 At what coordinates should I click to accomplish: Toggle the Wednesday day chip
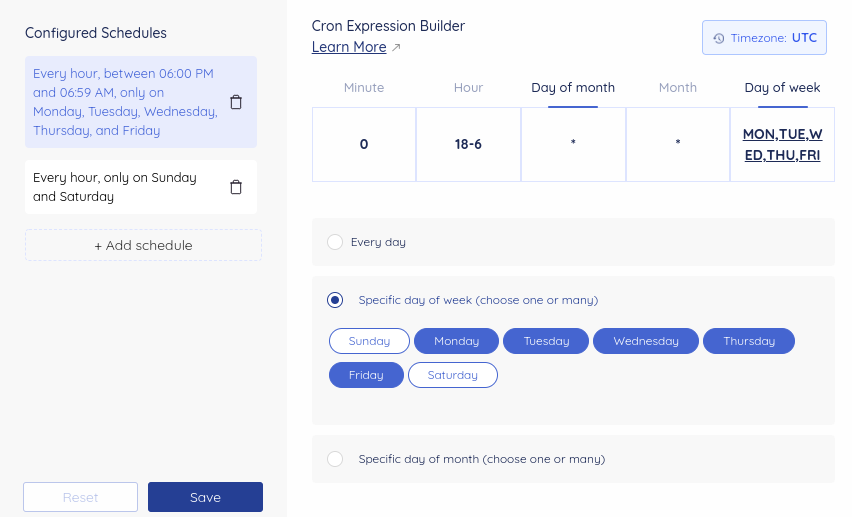646,341
